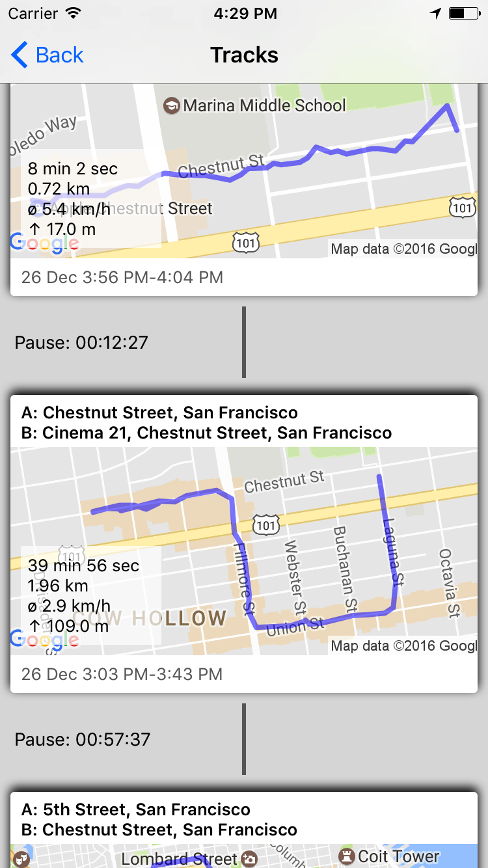Tap the Back chevron icon

pyautogui.click(x=20, y=55)
